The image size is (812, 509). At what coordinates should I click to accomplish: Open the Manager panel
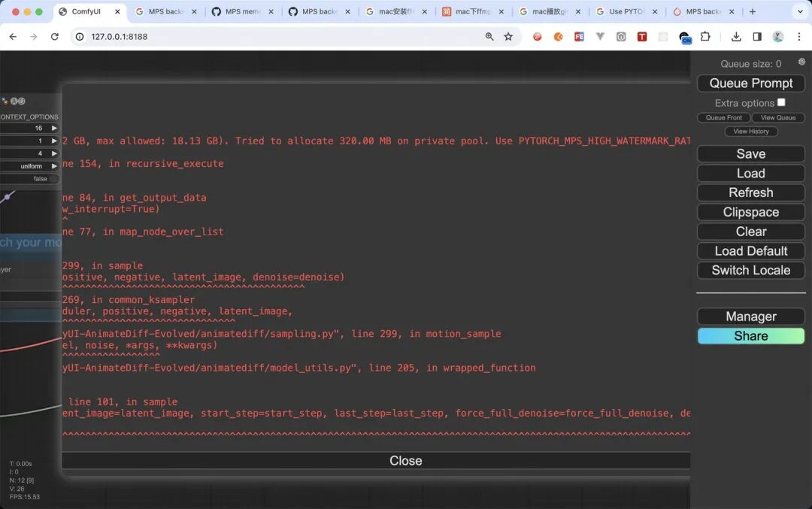tap(751, 317)
